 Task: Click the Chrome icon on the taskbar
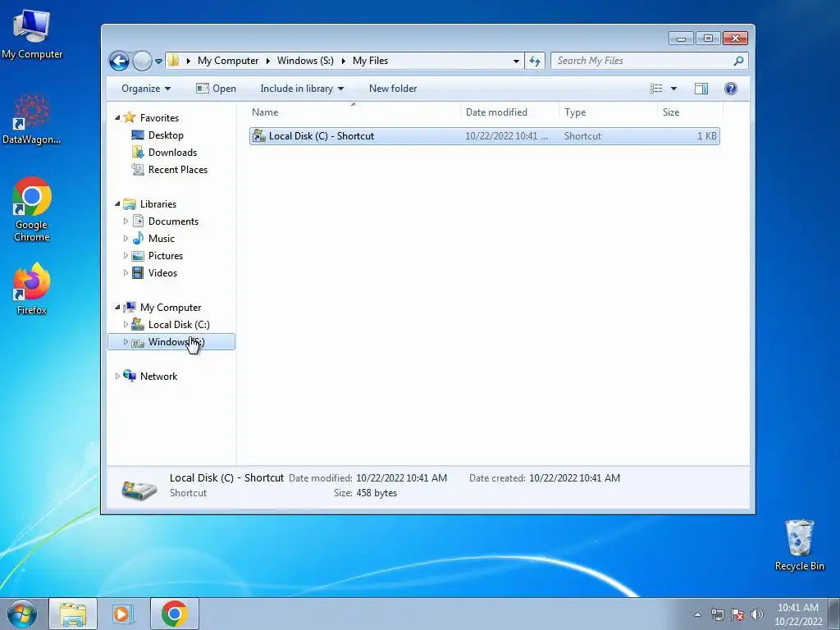click(175, 614)
